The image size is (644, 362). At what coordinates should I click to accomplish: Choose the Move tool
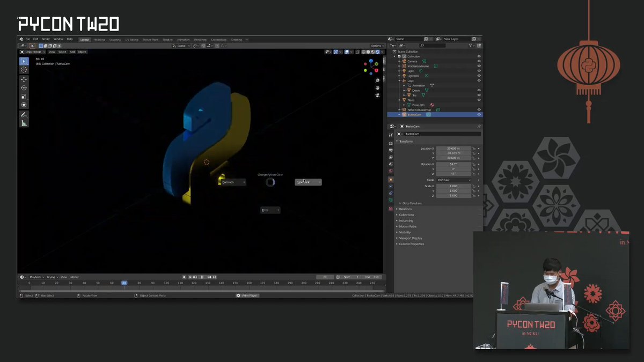point(24,79)
